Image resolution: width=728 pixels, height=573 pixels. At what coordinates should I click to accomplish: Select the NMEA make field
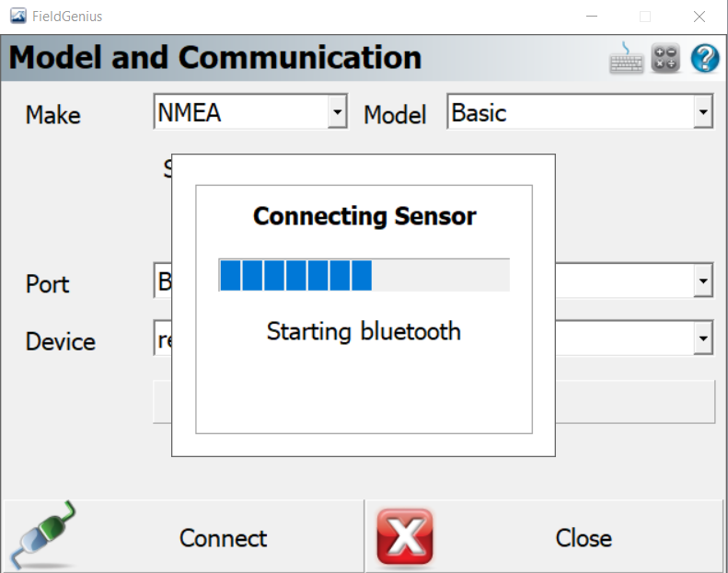tap(250, 112)
